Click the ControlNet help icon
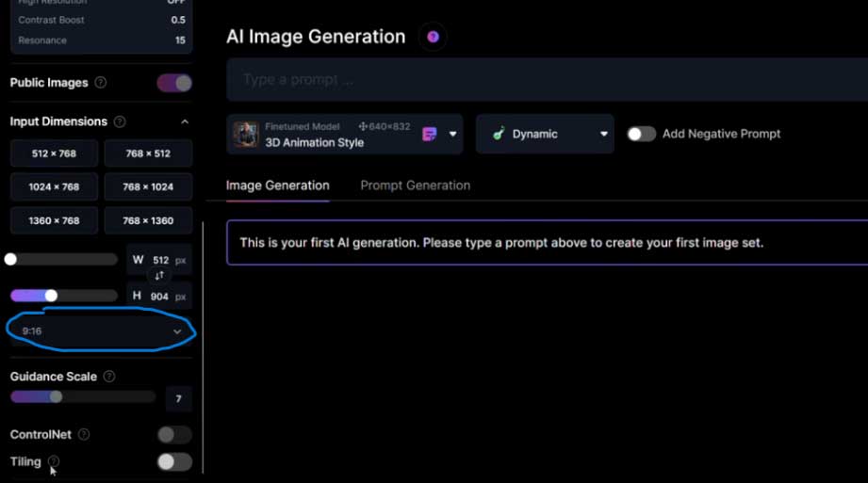Screen dimensions: 868x483 (84, 435)
